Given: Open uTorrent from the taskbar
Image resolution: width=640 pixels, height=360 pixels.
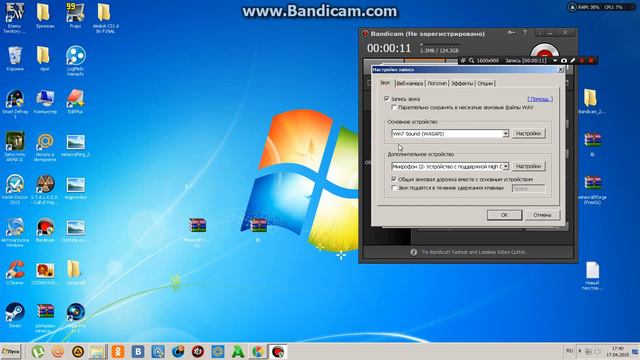Looking at the screenshot, I should pos(38,351).
